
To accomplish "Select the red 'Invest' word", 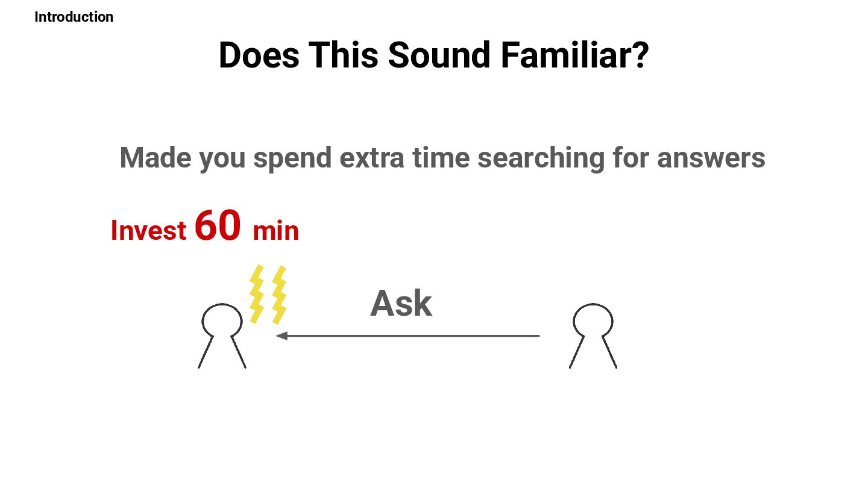I will [x=148, y=231].
